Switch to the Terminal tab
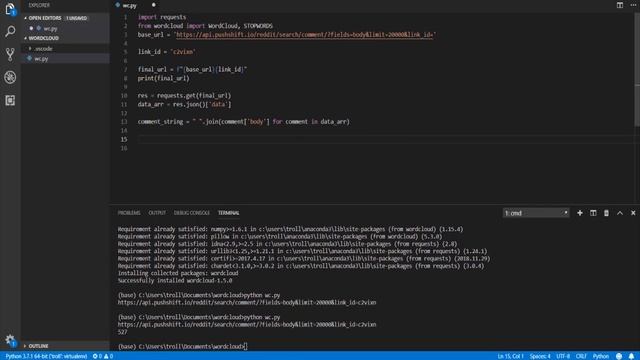This screenshot has height=360, width=640. (x=229, y=213)
